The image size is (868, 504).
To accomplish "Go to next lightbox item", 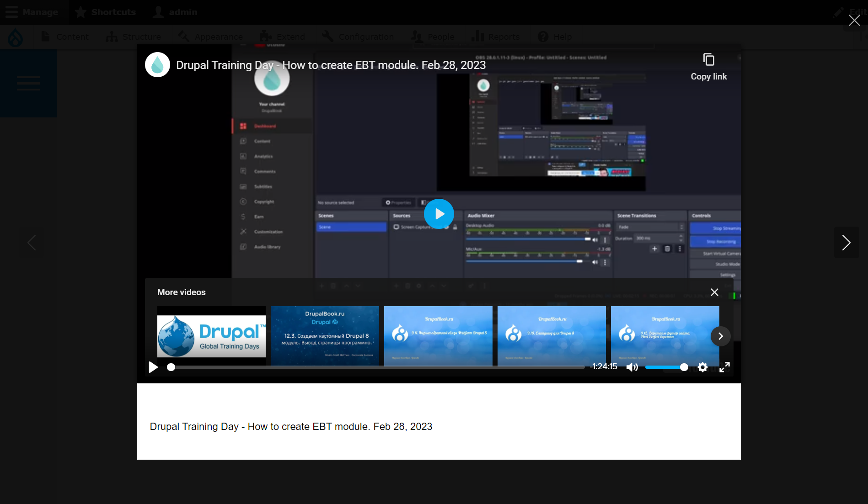I will [x=846, y=243].
